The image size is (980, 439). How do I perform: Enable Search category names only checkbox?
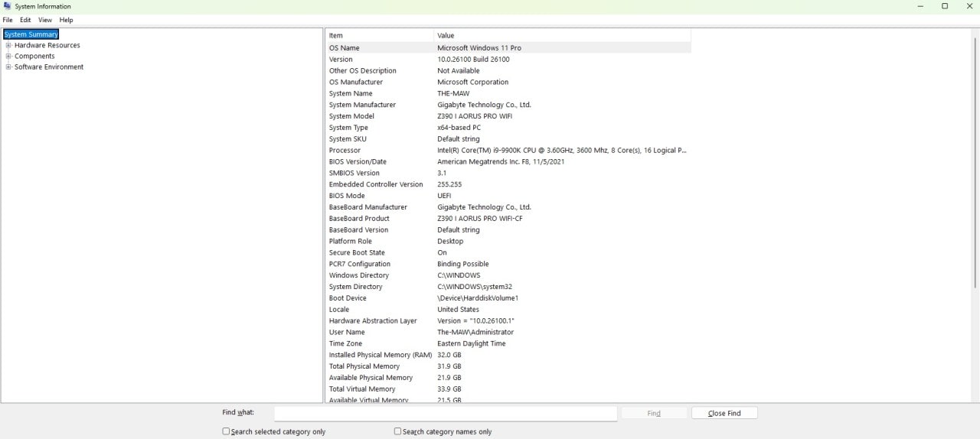point(397,431)
